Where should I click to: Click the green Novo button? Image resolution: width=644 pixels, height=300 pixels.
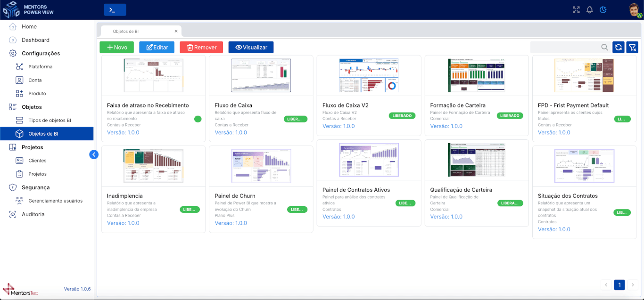(x=116, y=47)
